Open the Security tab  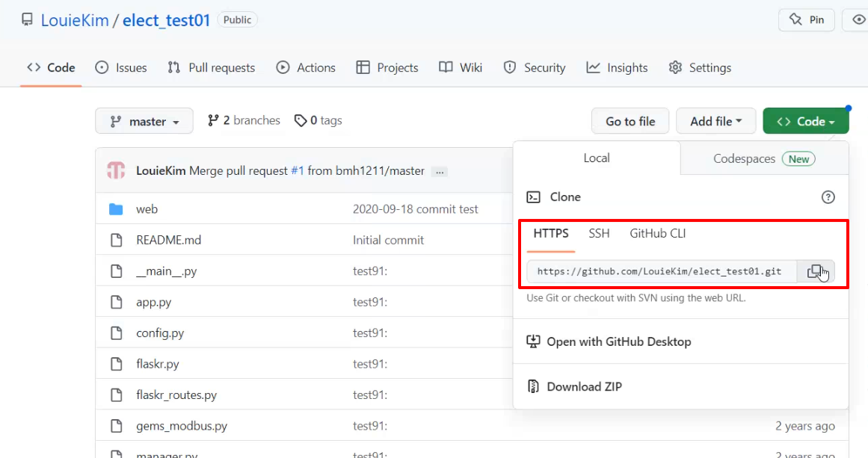535,67
